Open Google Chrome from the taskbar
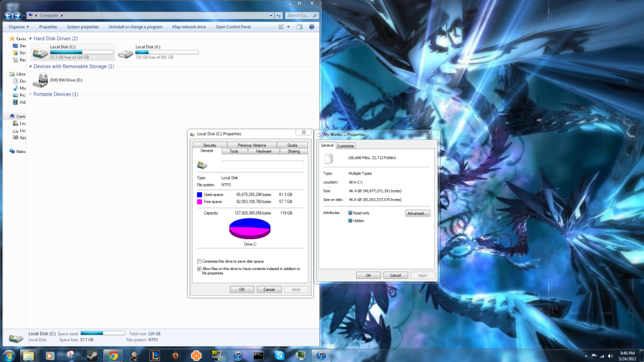 113,356
